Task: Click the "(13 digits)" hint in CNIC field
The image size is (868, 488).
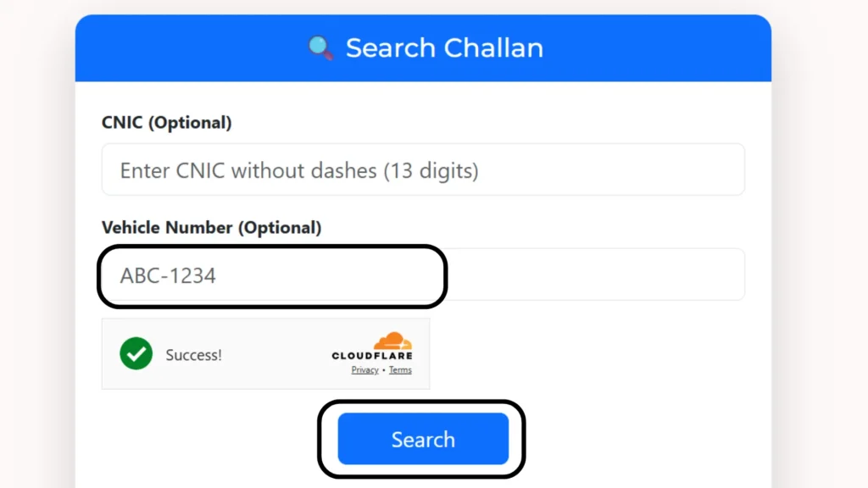Action: coord(431,170)
